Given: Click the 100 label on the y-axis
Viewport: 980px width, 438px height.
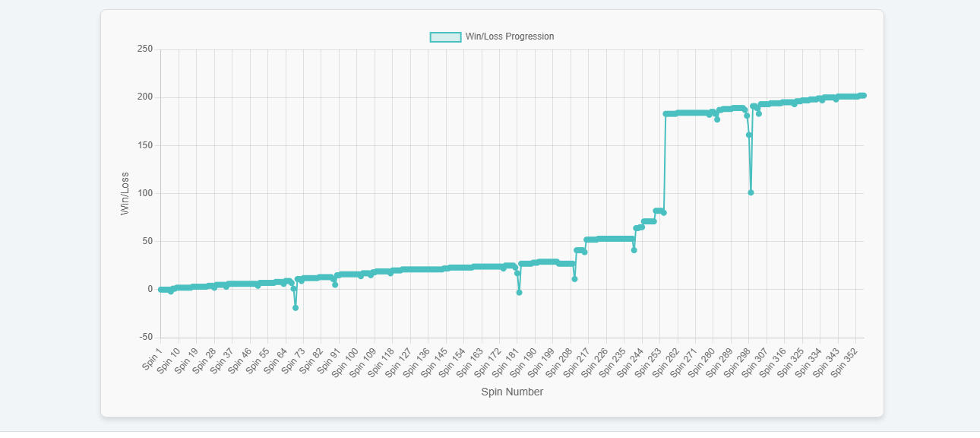Looking at the screenshot, I should click(x=144, y=193).
